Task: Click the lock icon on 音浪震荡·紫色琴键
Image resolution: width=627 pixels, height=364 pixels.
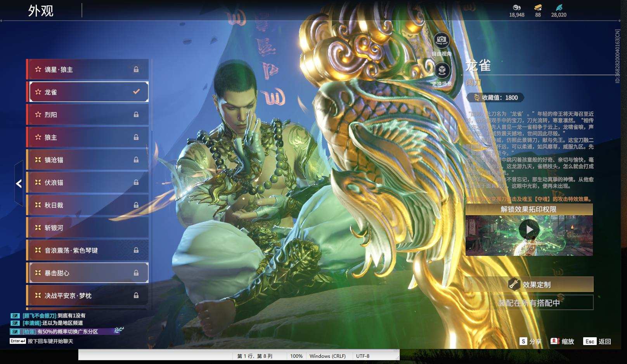Action: (136, 250)
